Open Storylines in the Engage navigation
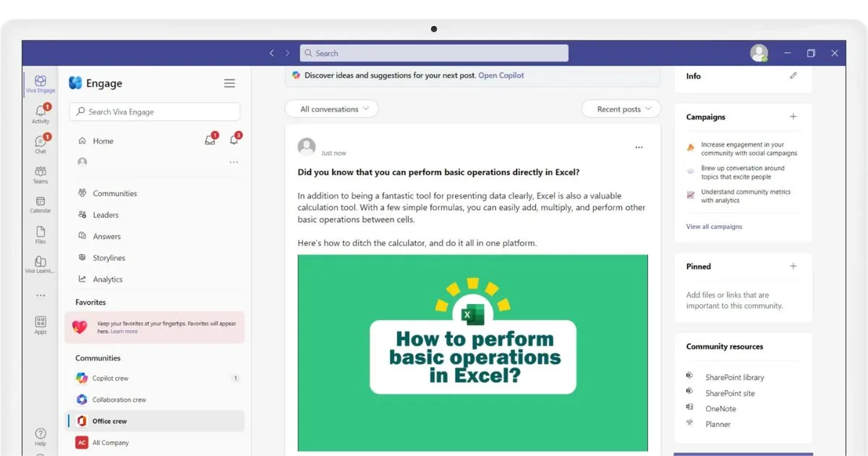The width and height of the screenshot is (868, 456). [101, 258]
